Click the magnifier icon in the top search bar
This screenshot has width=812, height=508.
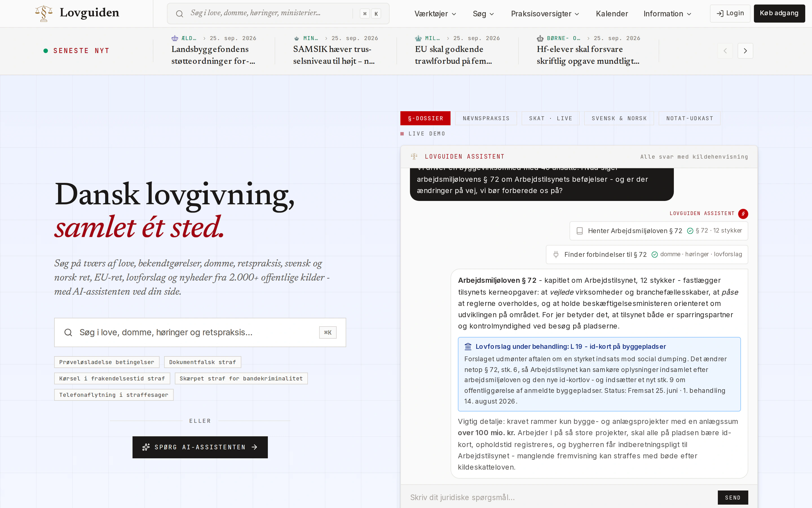[180, 14]
